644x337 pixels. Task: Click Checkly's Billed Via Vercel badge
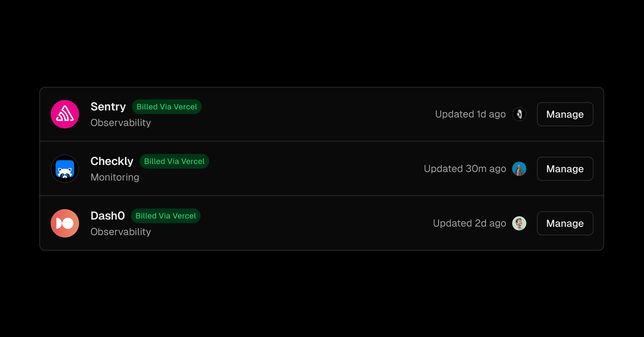pos(174,161)
